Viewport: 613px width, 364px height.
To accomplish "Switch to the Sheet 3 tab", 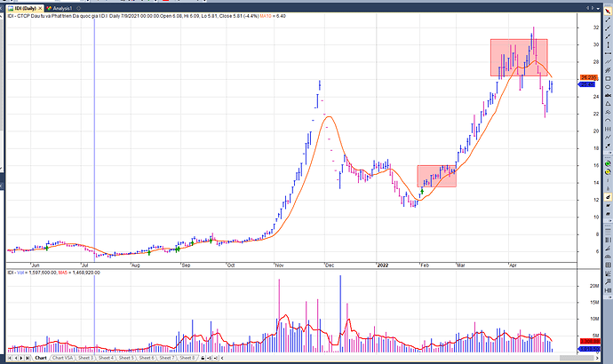I will [85, 358].
